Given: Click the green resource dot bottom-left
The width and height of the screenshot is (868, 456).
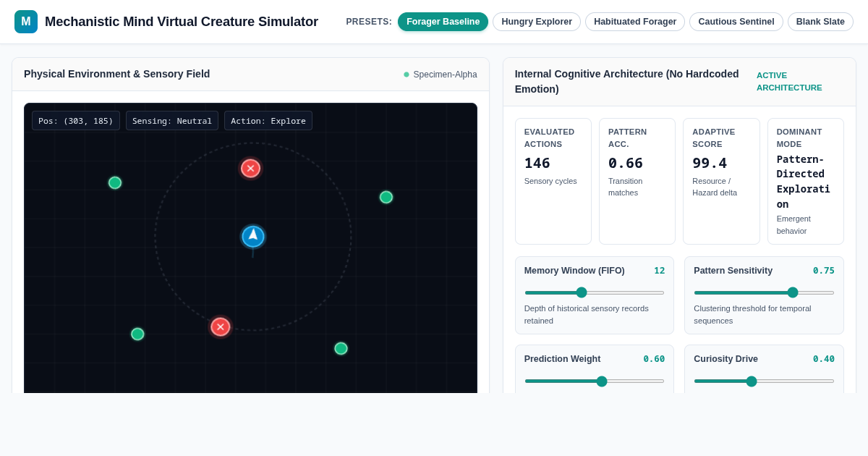Looking at the screenshot, I should tap(137, 334).
